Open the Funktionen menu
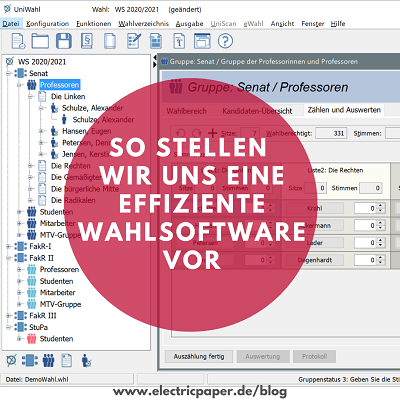Viewport: 400px width, 400px height. [x=94, y=24]
